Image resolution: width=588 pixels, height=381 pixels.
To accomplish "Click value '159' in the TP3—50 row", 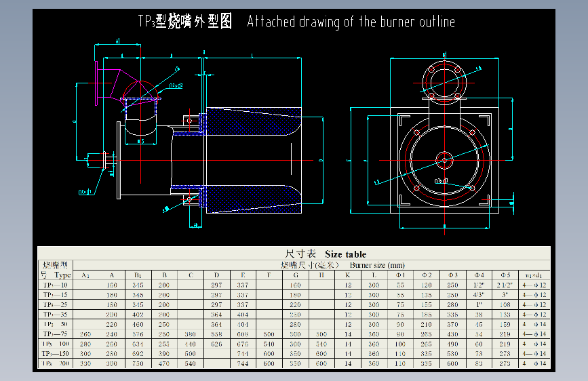I will (x=505, y=324).
